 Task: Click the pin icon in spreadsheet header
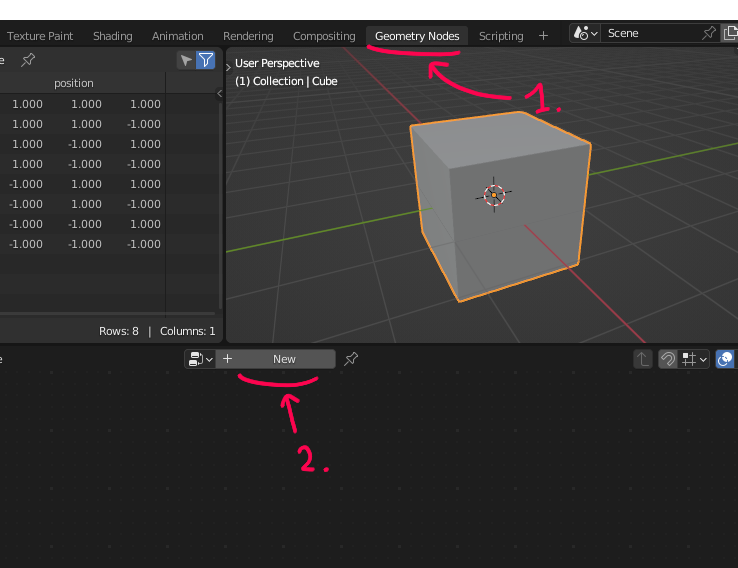click(x=28, y=60)
